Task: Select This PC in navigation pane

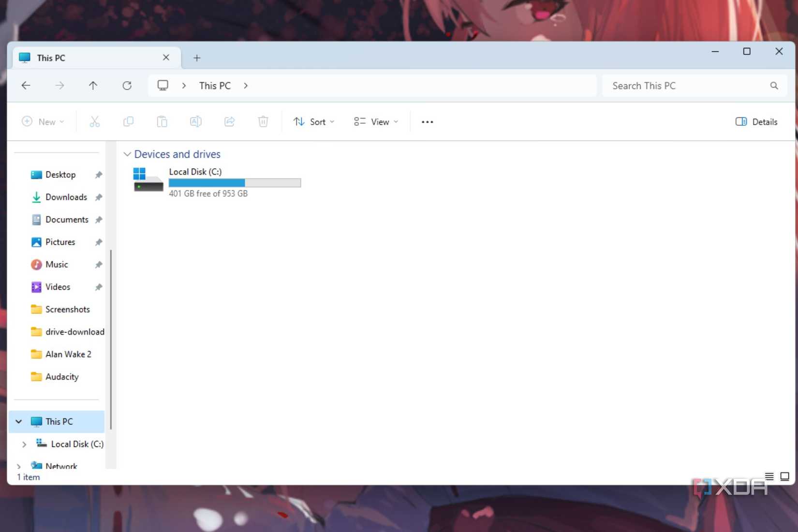Action: (x=57, y=422)
